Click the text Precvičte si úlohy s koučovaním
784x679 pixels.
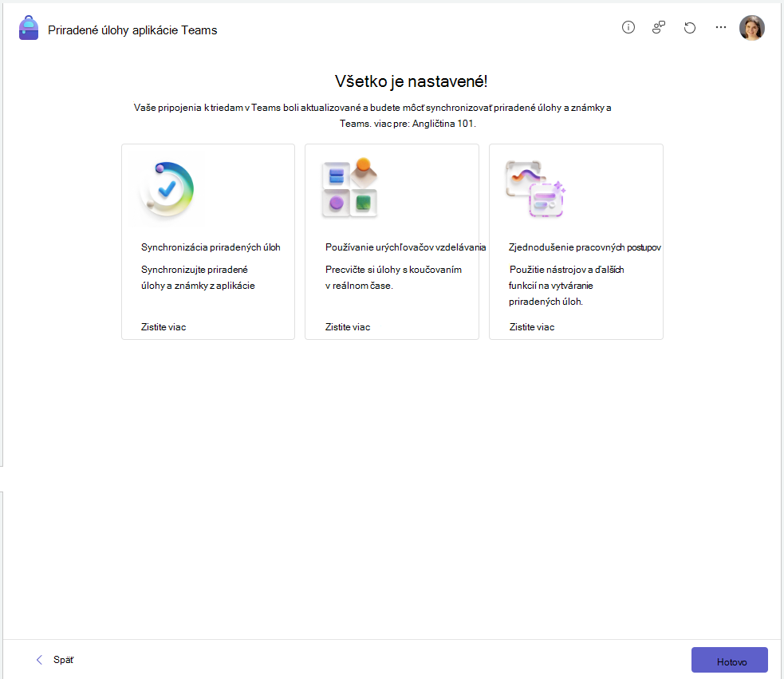[x=393, y=269]
